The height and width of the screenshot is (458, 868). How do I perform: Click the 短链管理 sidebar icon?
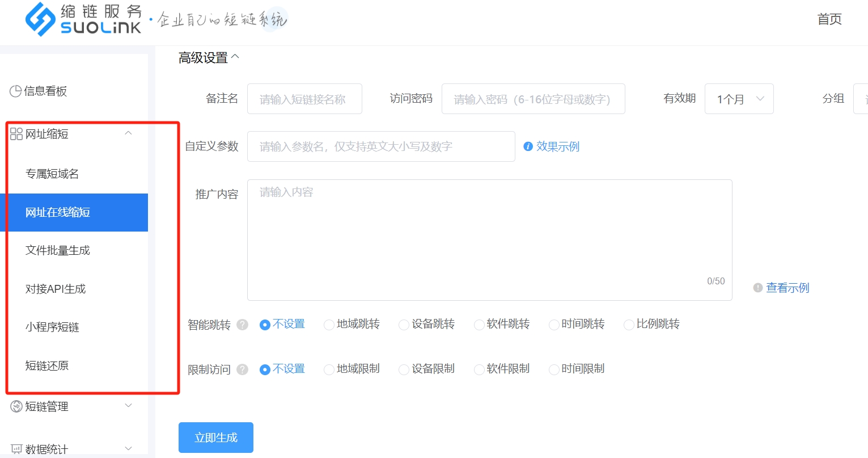point(16,406)
